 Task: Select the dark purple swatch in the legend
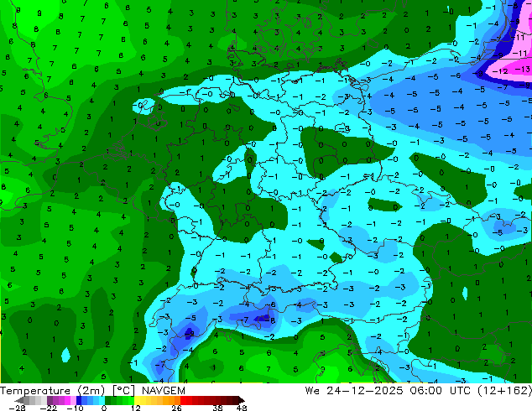pyautogui.click(x=50, y=400)
